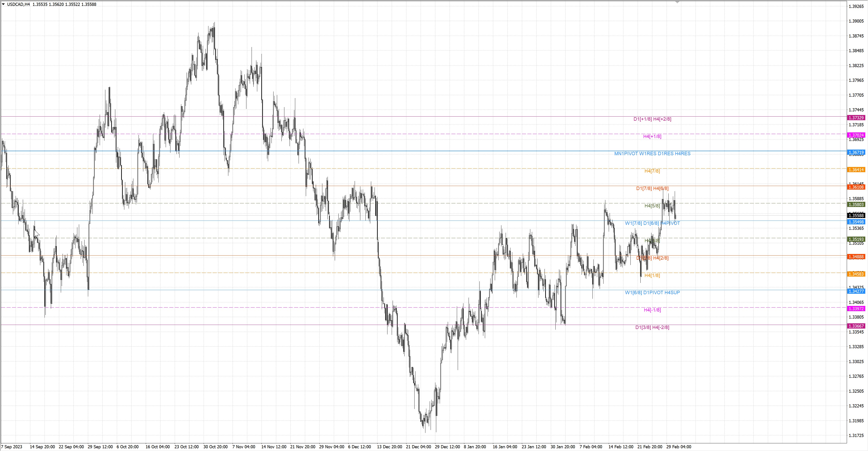Click the 1.39005 value on price scale
The image size is (868, 451).
(x=856, y=21)
